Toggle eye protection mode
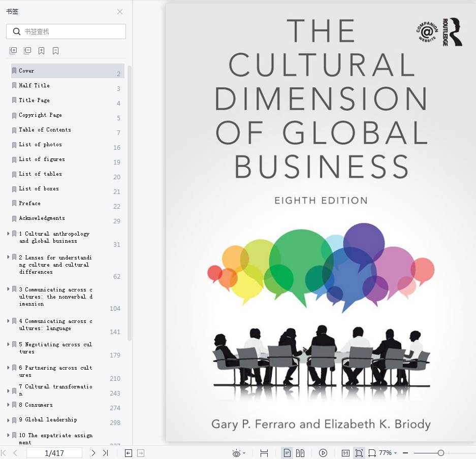Image resolution: width=476 pixels, height=459 pixels. click(236, 453)
